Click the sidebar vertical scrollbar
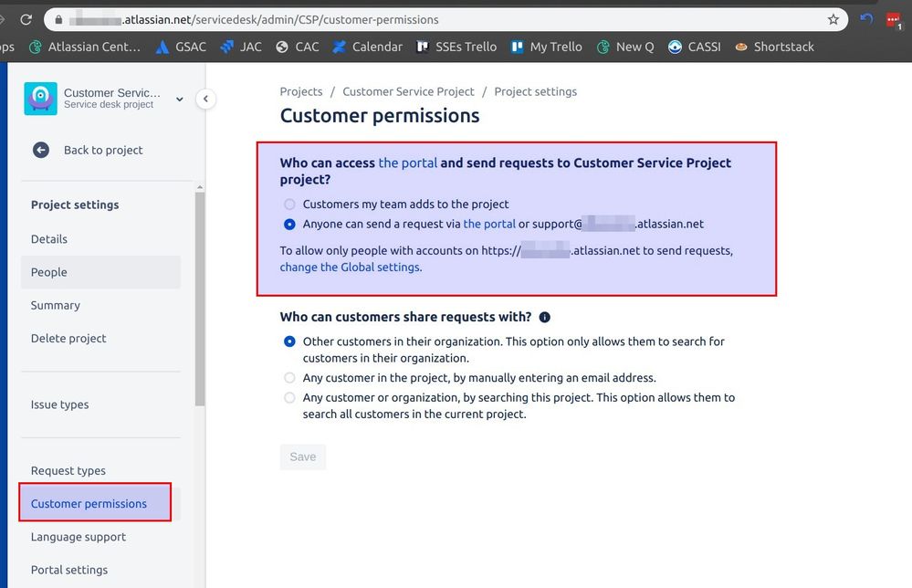 200,299
